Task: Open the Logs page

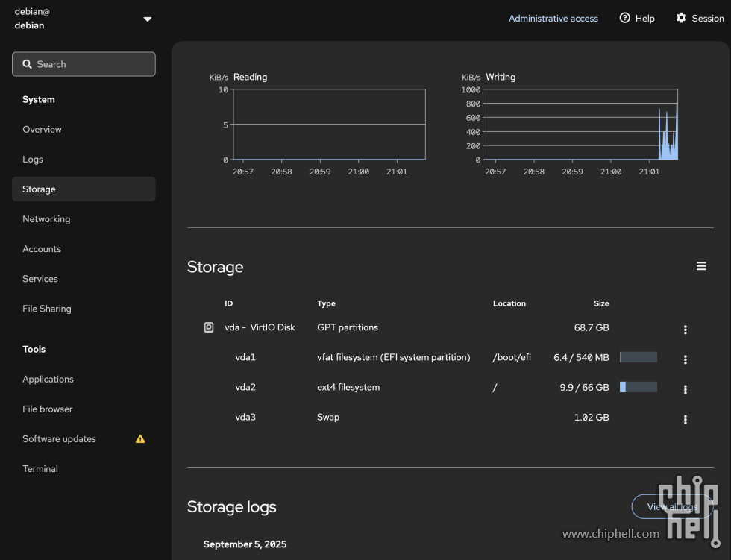Action: 33,159
